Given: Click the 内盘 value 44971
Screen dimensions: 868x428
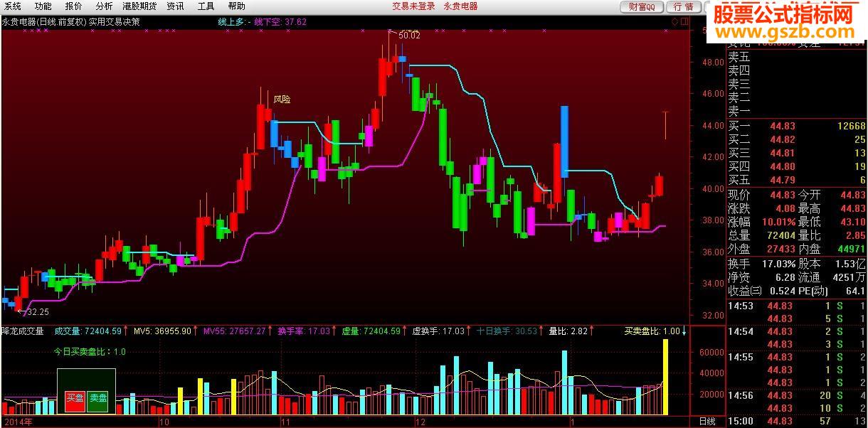Looking at the screenshot, I should (851, 249).
